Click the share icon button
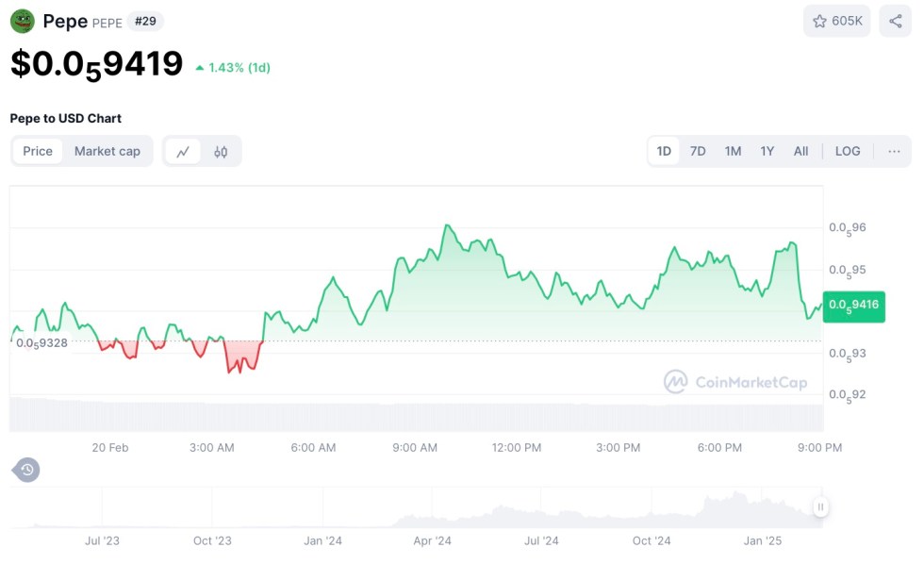The image size is (924, 564). [895, 21]
